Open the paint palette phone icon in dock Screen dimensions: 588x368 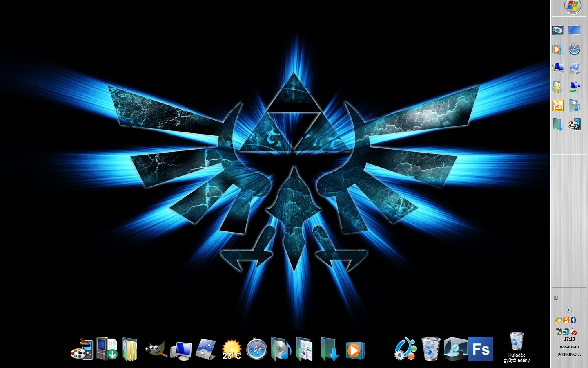(x=82, y=349)
